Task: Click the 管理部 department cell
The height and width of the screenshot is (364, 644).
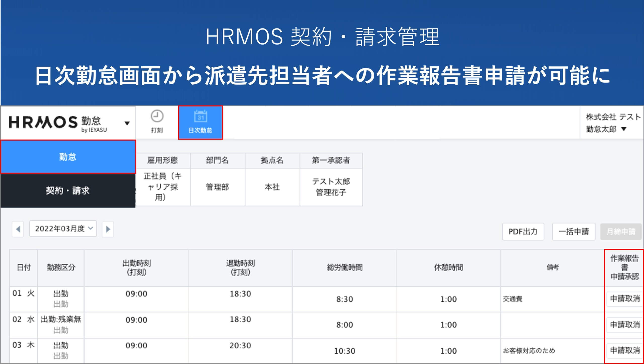Action: tap(218, 187)
